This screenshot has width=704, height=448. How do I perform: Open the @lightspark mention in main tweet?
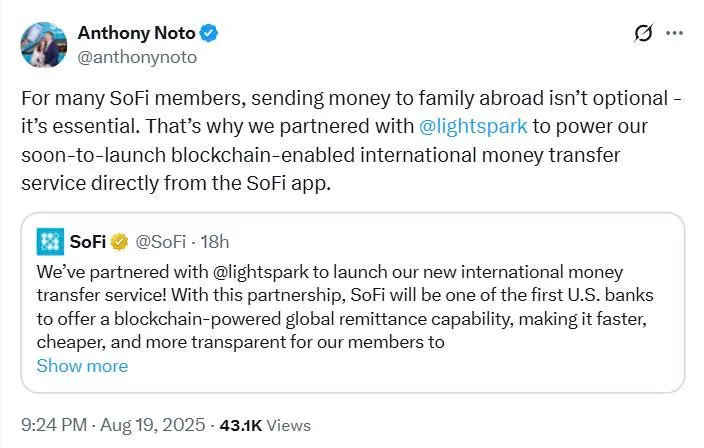coord(473,126)
